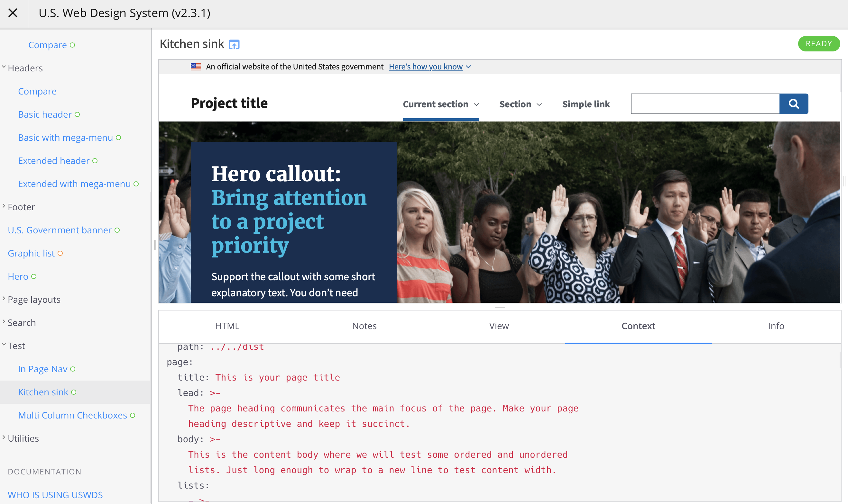Click the Simple link nav item
848x504 pixels.
(586, 104)
